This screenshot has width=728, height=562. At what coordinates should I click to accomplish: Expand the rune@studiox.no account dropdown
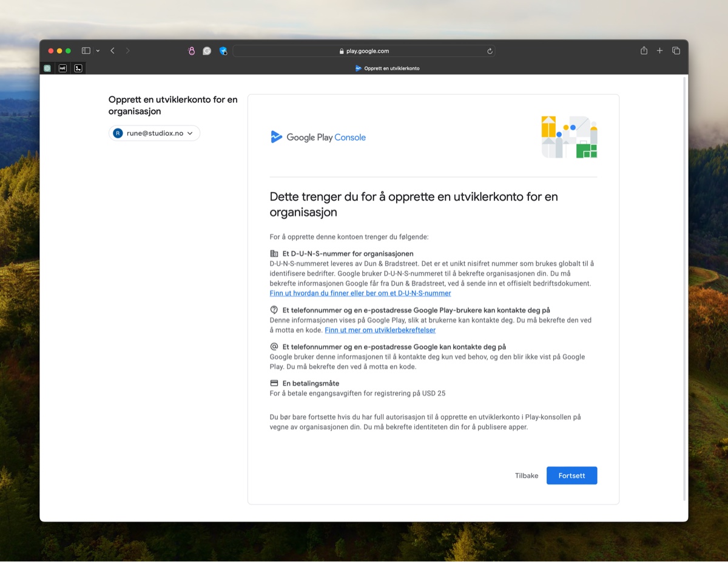coord(154,133)
